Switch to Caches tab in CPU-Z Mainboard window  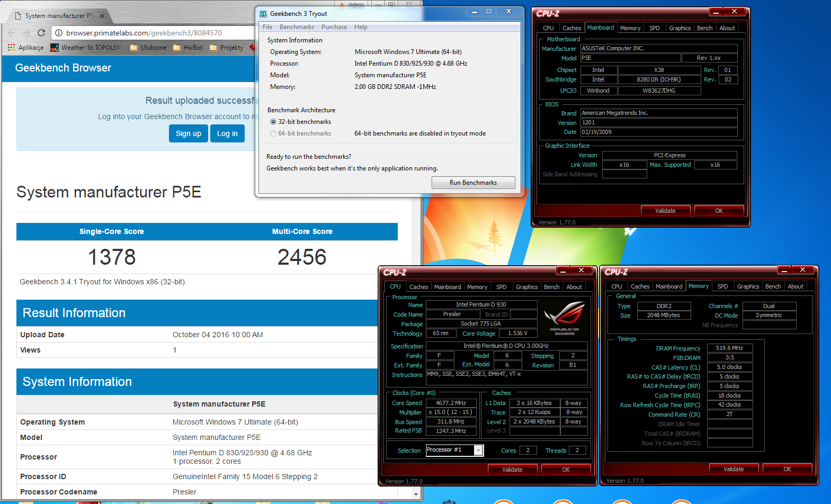[x=571, y=28]
